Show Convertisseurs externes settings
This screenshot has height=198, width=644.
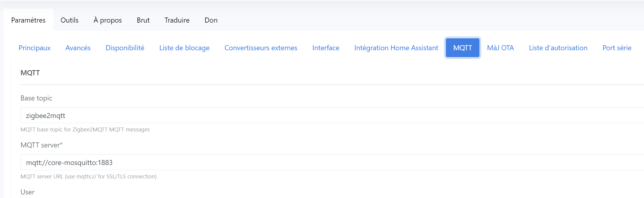click(261, 48)
